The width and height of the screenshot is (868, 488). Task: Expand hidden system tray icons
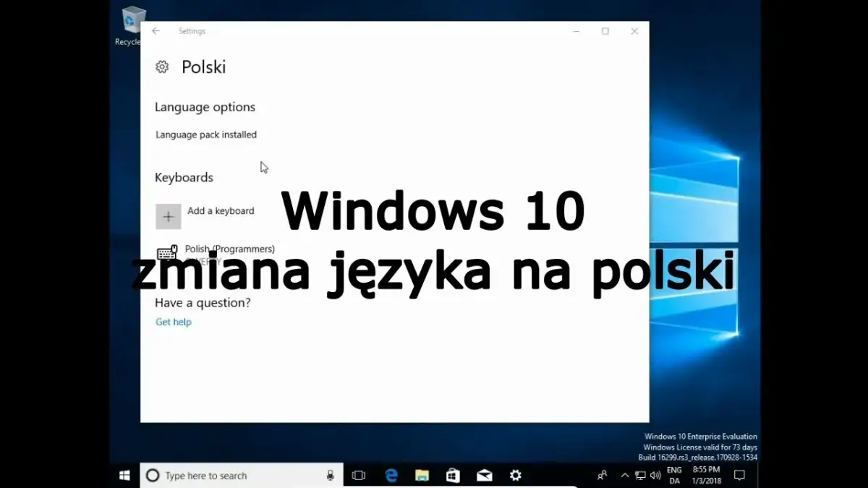[x=624, y=476]
